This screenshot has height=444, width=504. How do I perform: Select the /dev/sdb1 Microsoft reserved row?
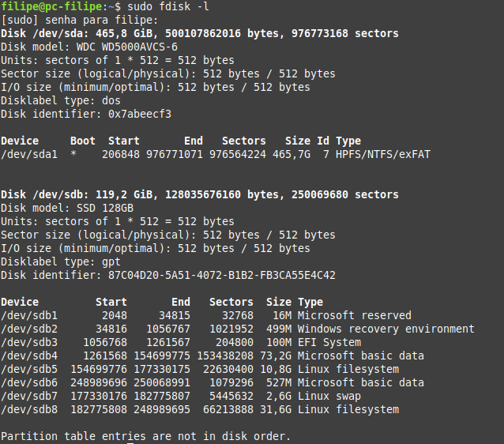pos(206,315)
